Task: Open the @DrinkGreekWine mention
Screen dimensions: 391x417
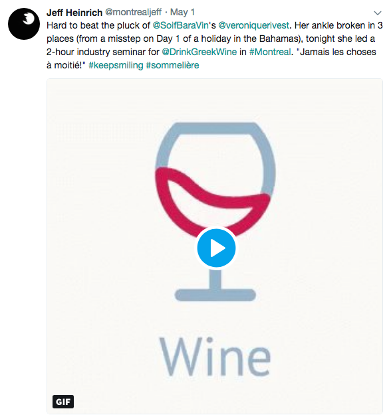Action: (x=199, y=52)
